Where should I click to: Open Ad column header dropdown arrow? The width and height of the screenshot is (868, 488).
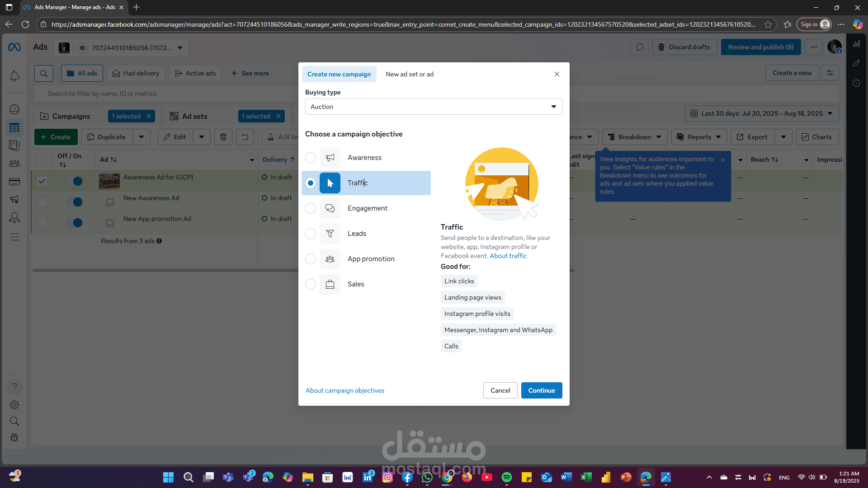[252, 160]
